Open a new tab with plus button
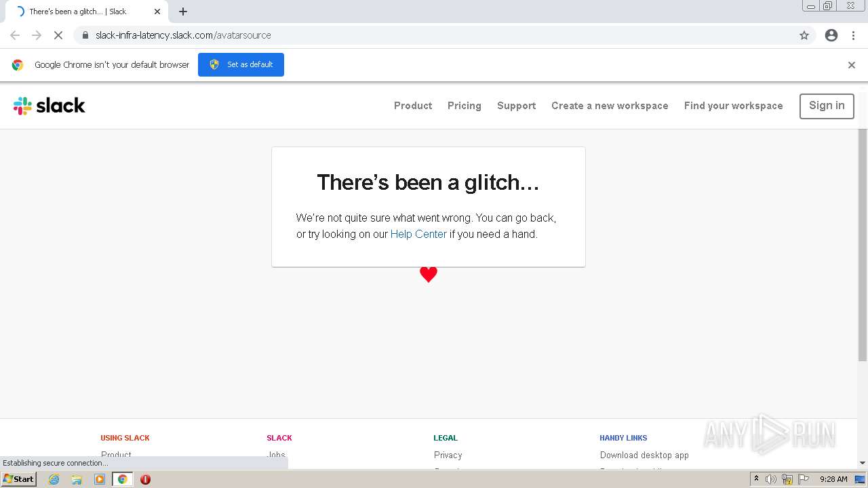The image size is (868, 488). click(183, 12)
